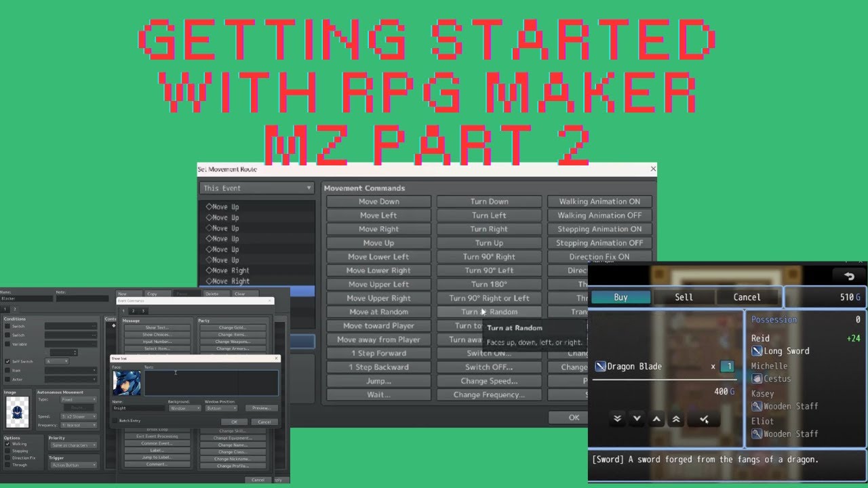The height and width of the screenshot is (488, 868).
Task: Enable the Direction Fix option
Action: tap(7, 457)
